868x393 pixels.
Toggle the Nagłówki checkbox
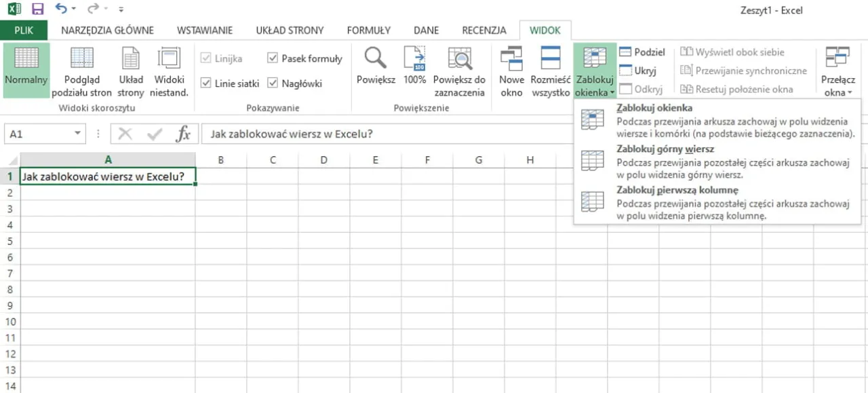[x=273, y=83]
